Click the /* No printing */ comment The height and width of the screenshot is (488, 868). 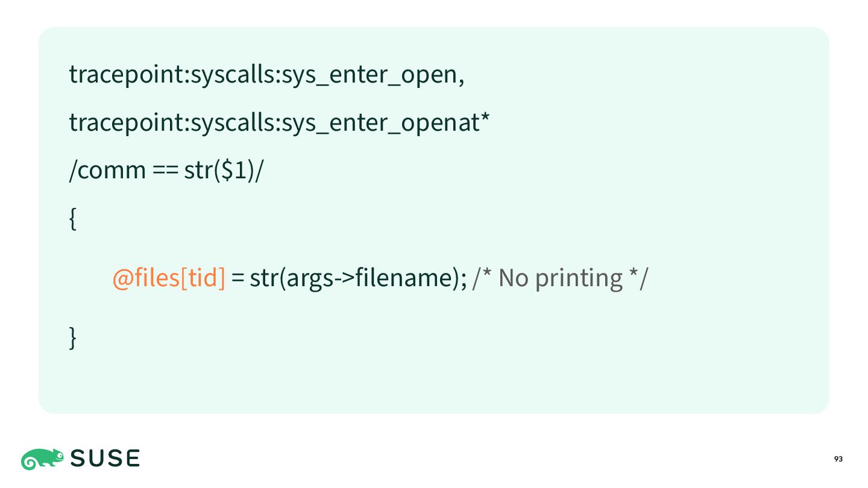(x=559, y=278)
